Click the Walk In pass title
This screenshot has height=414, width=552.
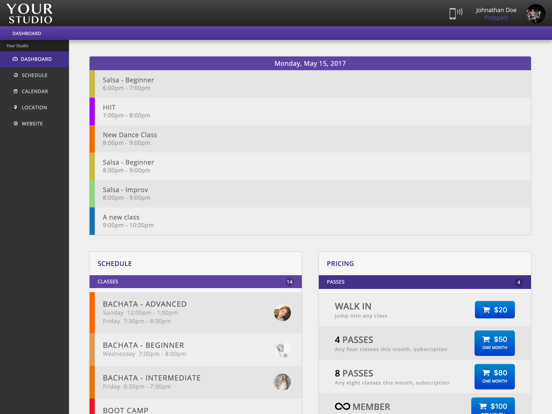click(x=353, y=306)
